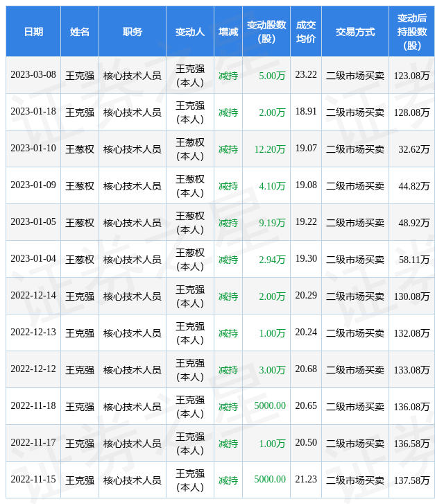Click the 增减 column header
The width and height of the screenshot is (435, 504).
[228, 32]
